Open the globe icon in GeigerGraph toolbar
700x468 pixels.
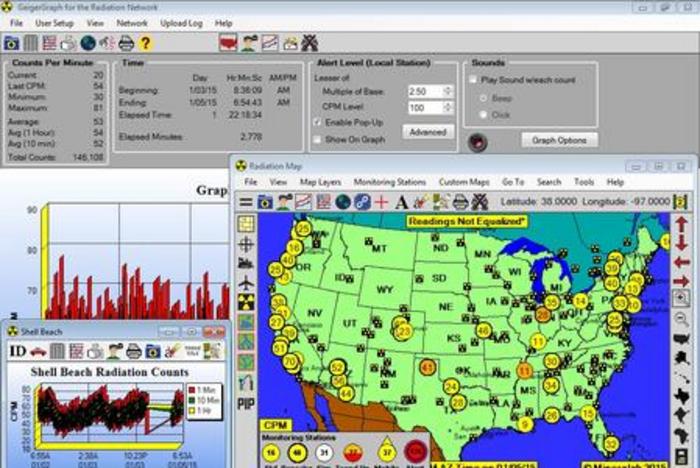(x=88, y=43)
